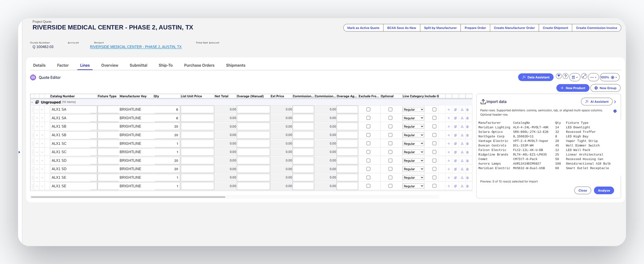Go to the Ship-To tab
The width and height of the screenshot is (644, 264).
click(x=166, y=65)
